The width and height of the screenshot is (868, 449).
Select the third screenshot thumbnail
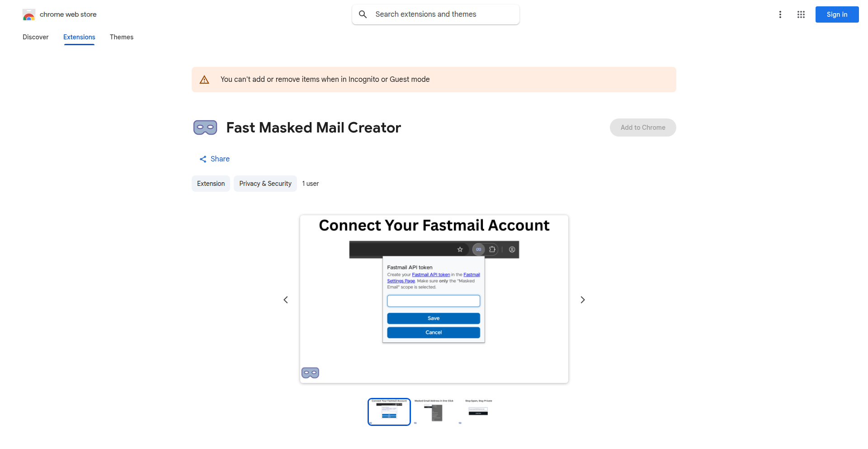[478, 411]
